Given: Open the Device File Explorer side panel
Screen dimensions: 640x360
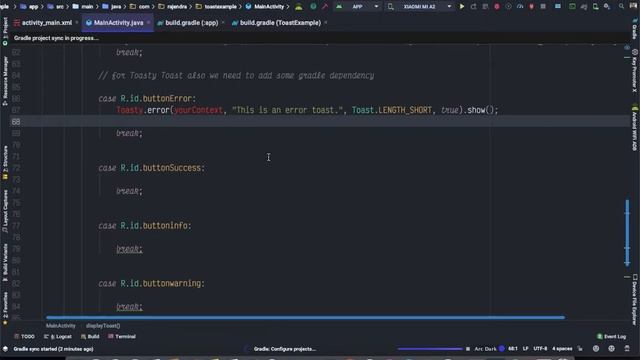Looking at the screenshot, I should click(635, 299).
